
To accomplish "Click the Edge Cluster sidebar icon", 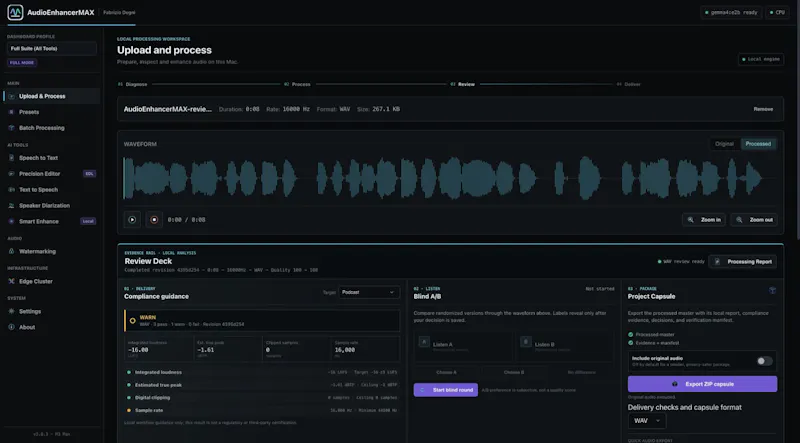I will pyautogui.click(x=11, y=281).
